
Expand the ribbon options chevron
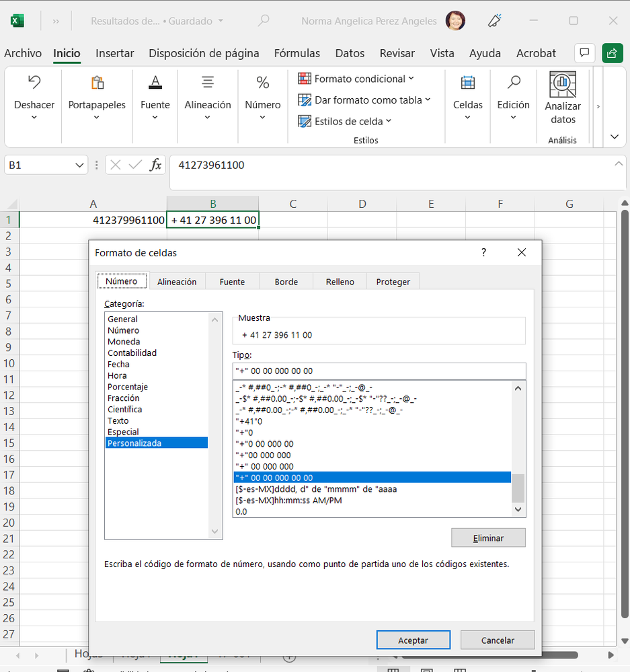614,136
